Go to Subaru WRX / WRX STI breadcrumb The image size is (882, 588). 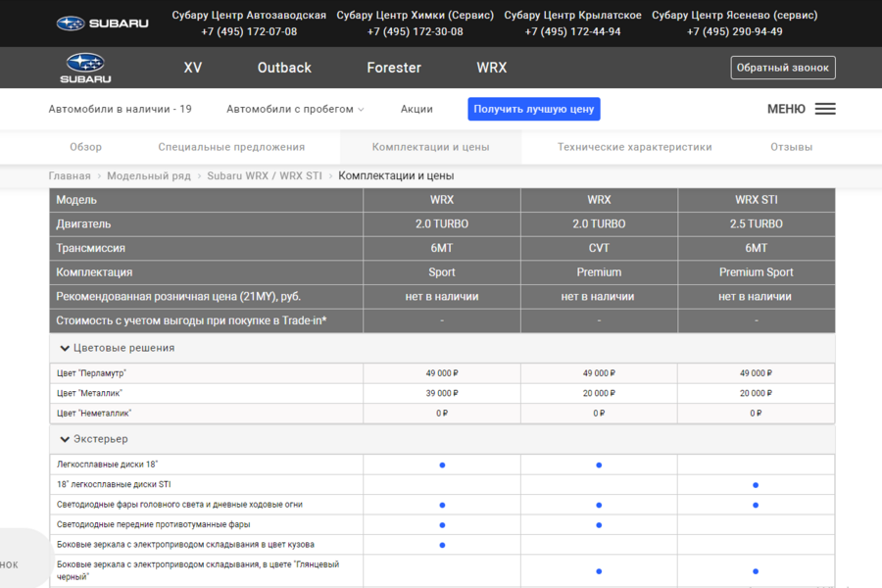click(x=265, y=175)
